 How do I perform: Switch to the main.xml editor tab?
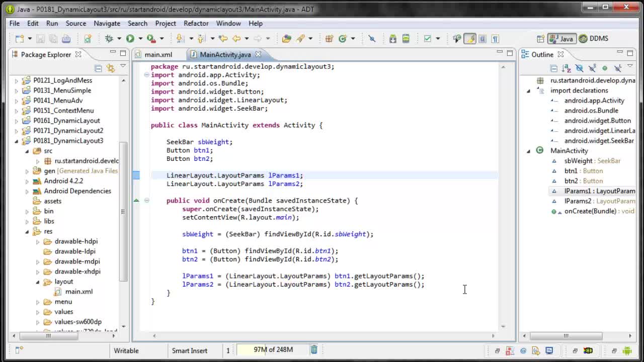(158, 54)
